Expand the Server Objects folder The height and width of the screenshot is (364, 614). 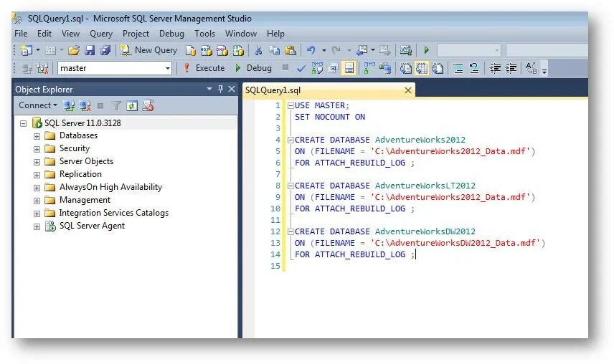point(37,162)
